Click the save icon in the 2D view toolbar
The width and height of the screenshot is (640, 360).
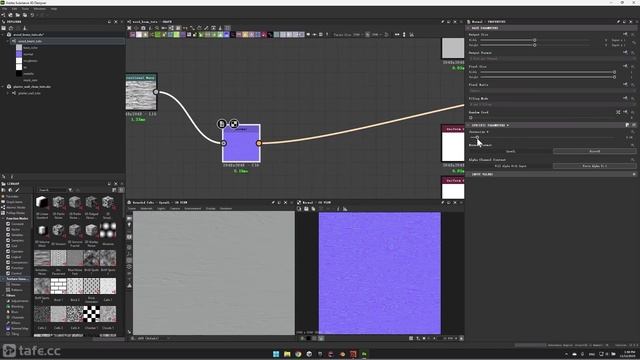tap(306, 209)
